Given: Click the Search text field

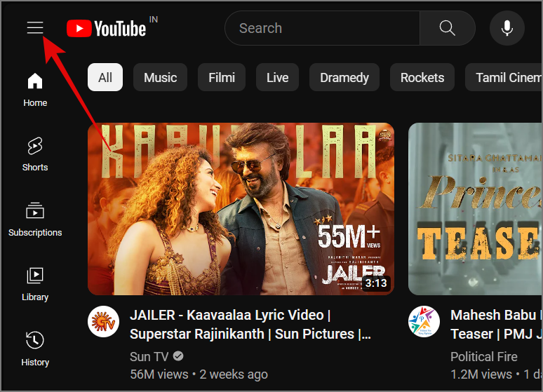Looking at the screenshot, I should click(323, 28).
